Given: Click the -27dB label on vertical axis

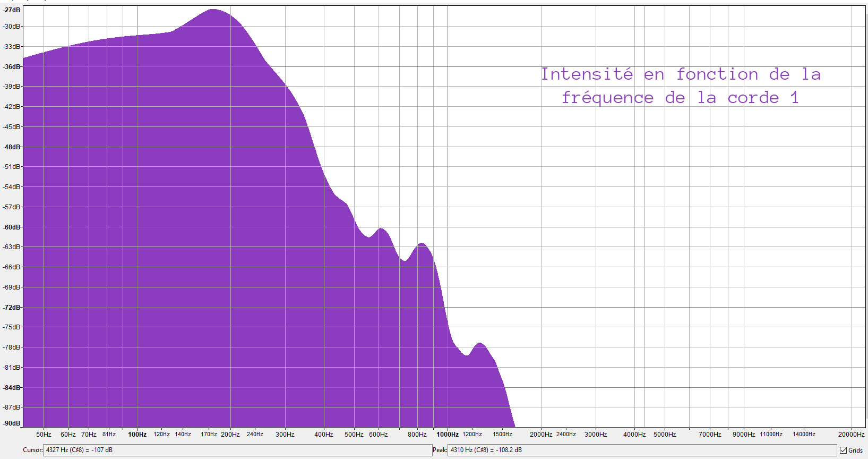Looking at the screenshot, I should tap(12, 10).
